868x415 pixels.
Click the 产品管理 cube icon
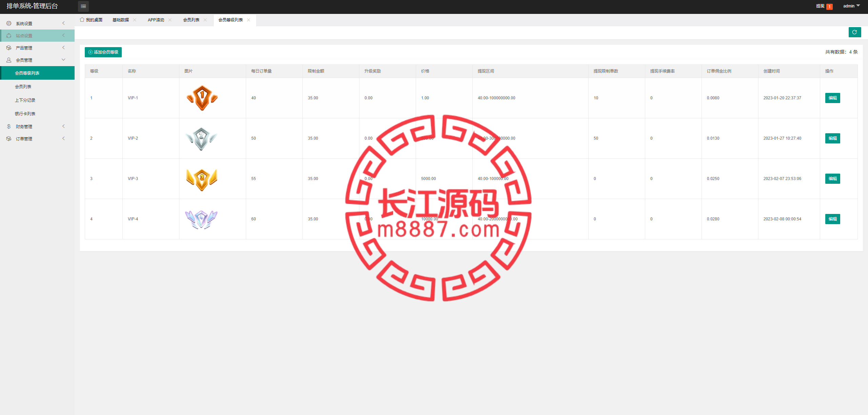(x=9, y=48)
